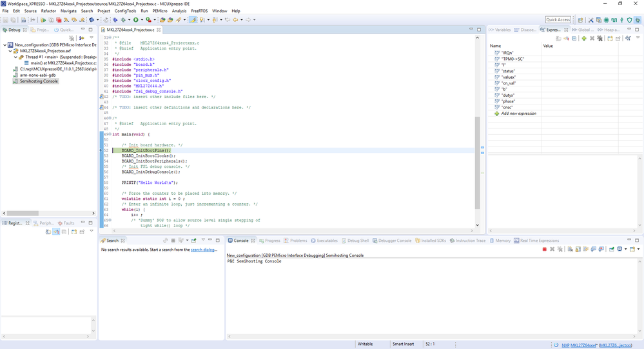644x349 pixels.
Task: Click the NXP MKL27Z64xxx4 status bar link
Action: [578, 345]
